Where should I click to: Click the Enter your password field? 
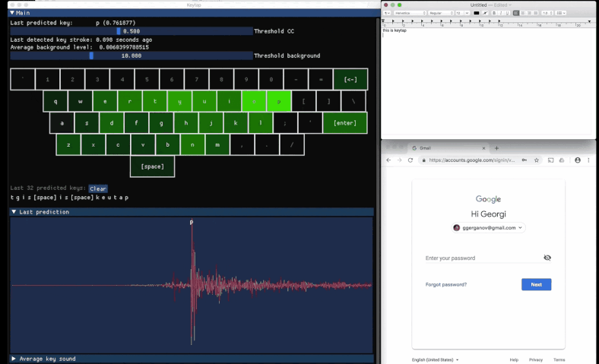click(x=480, y=258)
